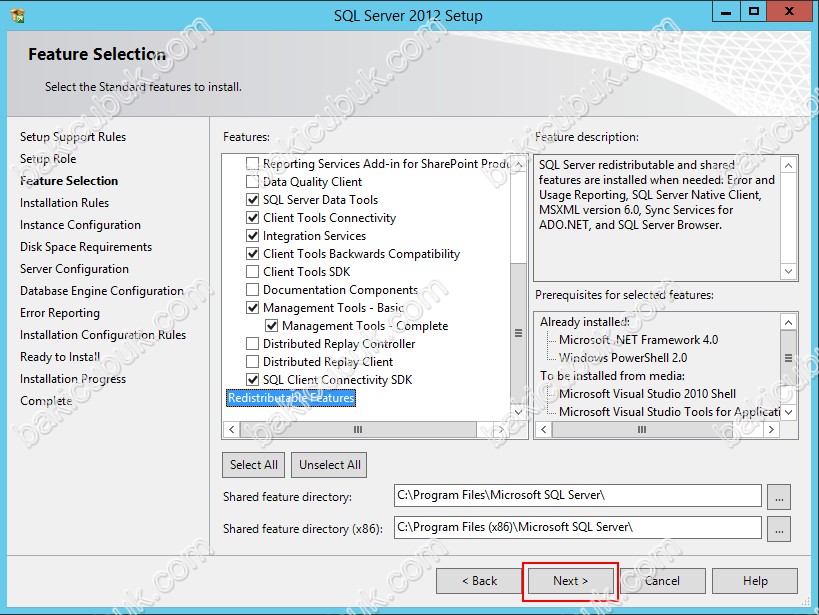Open Help for Feature Selection
Screen dimensions: 819x615
pyautogui.click(x=755, y=581)
